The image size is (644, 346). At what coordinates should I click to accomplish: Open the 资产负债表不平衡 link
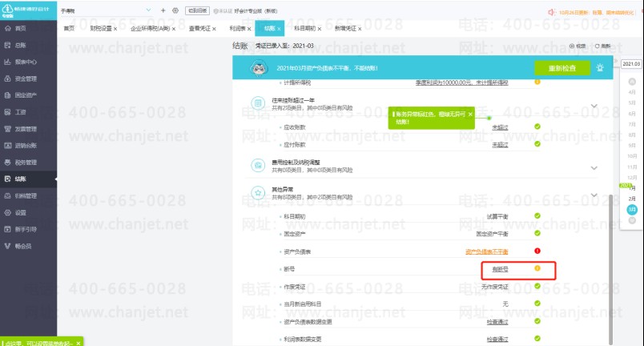pos(486,251)
